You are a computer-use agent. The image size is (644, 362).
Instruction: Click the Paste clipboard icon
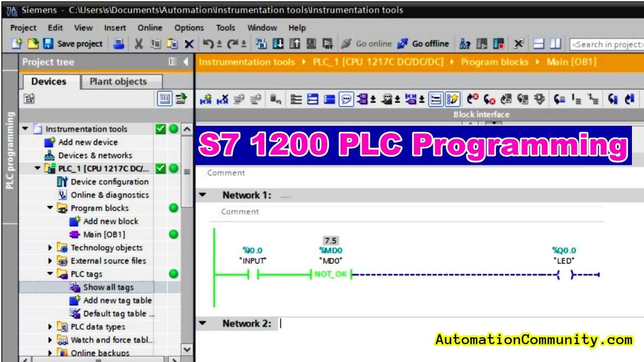(172, 44)
